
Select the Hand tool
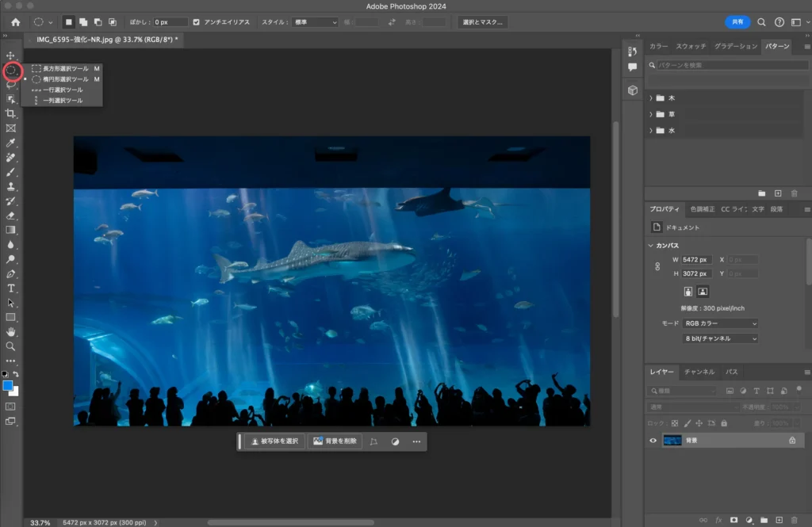tap(11, 331)
